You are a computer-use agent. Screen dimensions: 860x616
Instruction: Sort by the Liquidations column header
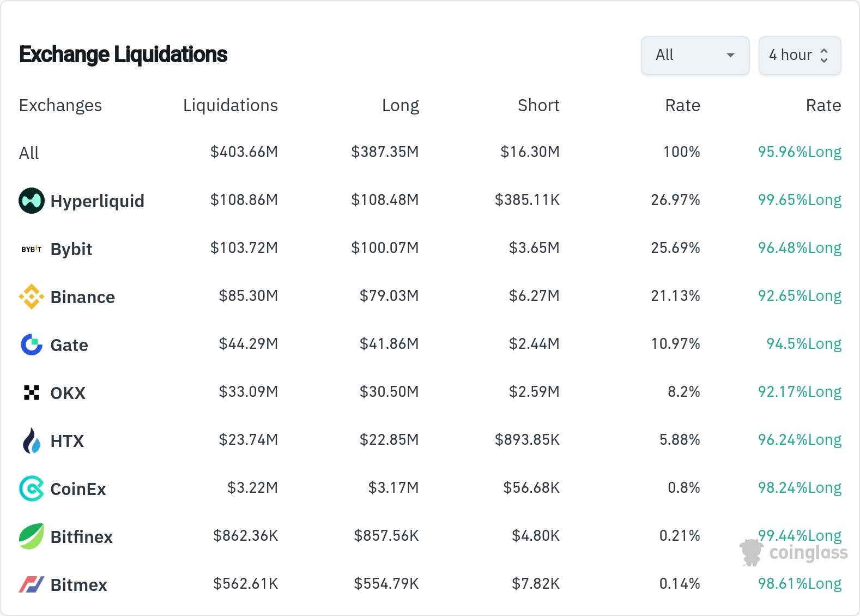(x=230, y=105)
